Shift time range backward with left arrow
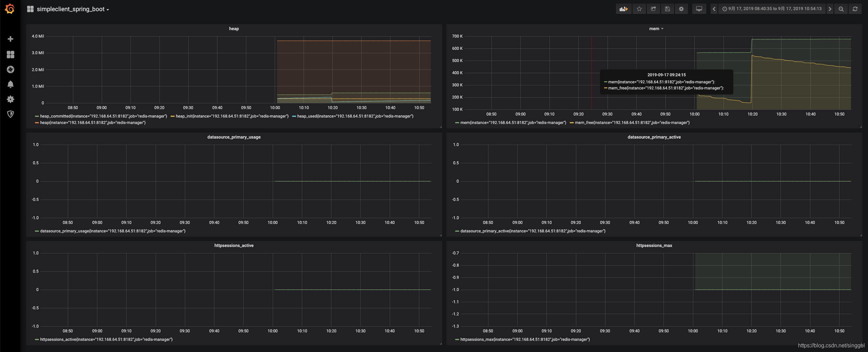The image size is (868, 352). [x=714, y=9]
